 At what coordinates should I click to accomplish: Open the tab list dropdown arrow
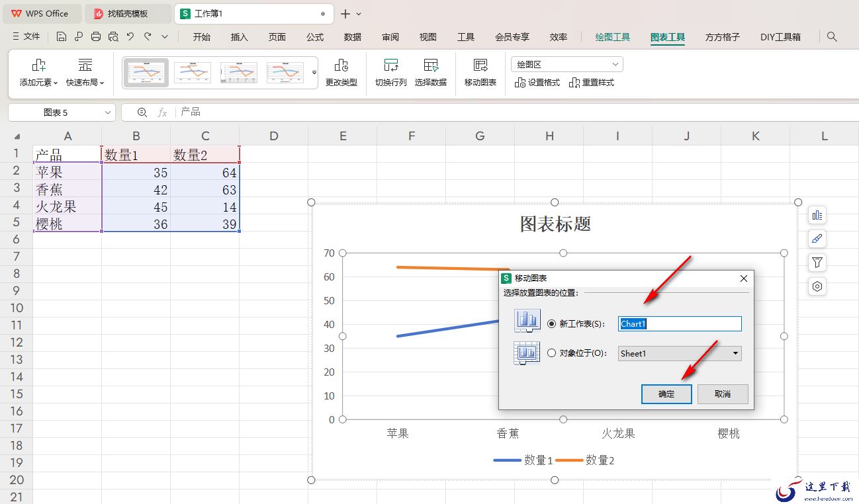point(359,13)
